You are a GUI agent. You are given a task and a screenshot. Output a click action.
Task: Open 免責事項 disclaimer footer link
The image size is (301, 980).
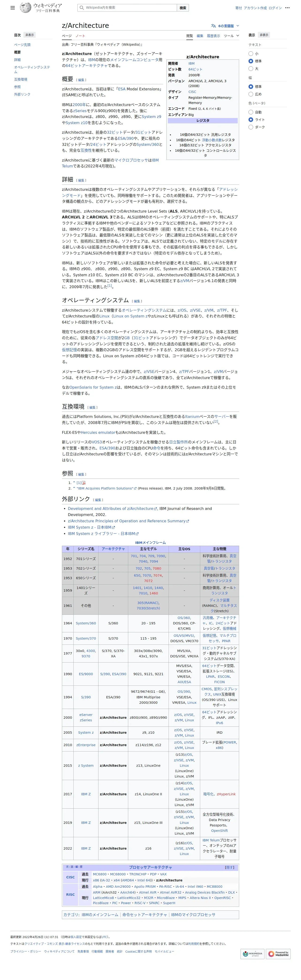83,951
